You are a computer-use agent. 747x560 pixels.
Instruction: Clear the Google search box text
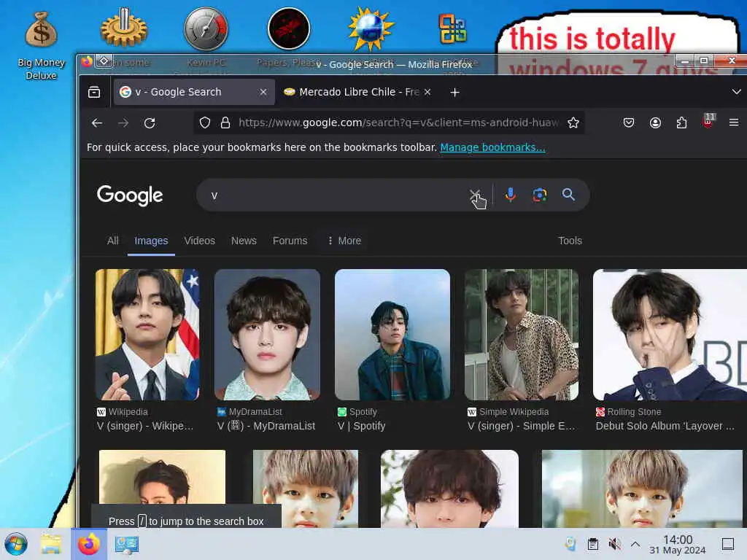coord(475,195)
